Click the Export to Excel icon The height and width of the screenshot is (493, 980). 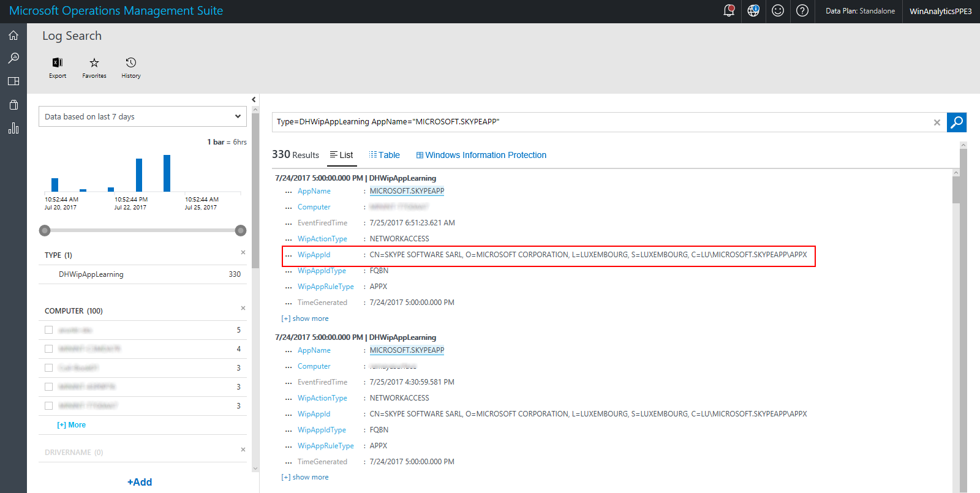58,63
